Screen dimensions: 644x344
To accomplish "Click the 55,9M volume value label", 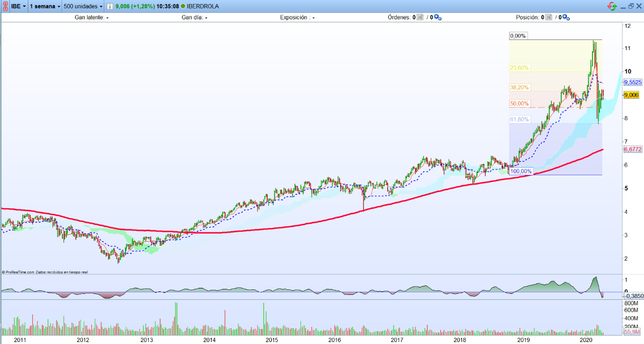I will [x=632, y=332].
